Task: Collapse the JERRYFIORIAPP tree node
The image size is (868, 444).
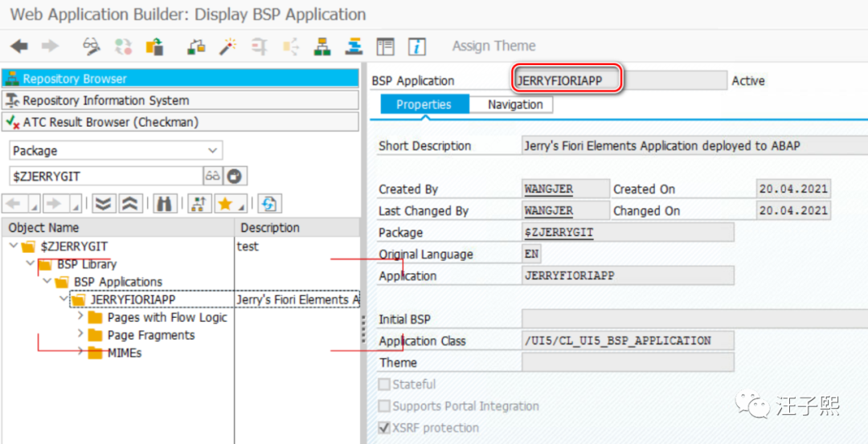Action: (x=63, y=299)
